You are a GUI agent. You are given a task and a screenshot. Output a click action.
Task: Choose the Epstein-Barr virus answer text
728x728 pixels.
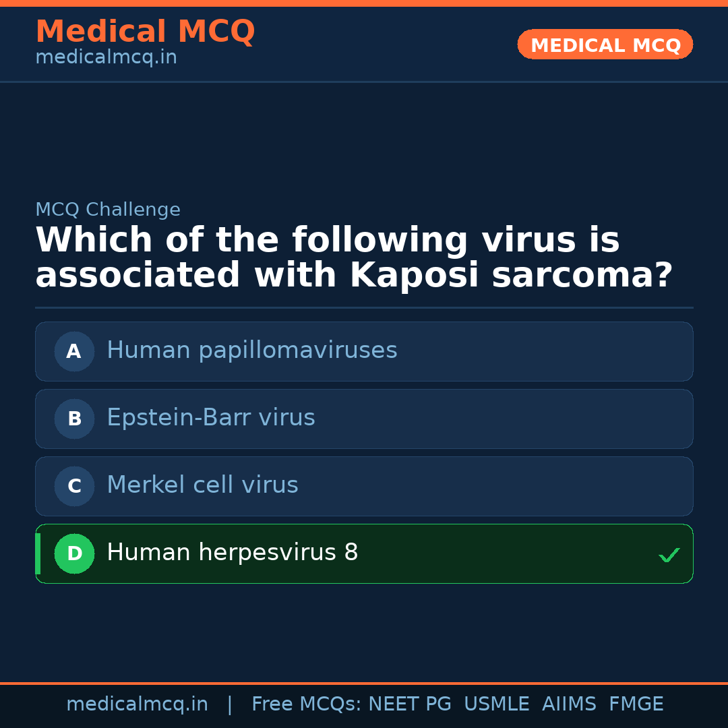point(210,418)
